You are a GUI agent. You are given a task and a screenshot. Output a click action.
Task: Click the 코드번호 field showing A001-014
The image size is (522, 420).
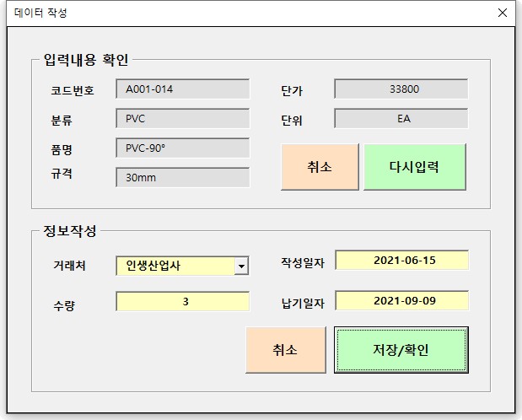pos(182,89)
